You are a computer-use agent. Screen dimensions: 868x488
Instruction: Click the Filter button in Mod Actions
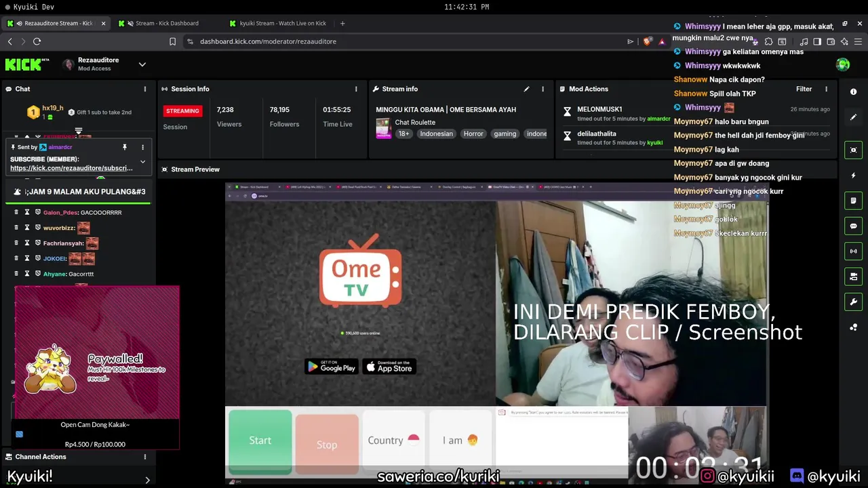pos(804,89)
